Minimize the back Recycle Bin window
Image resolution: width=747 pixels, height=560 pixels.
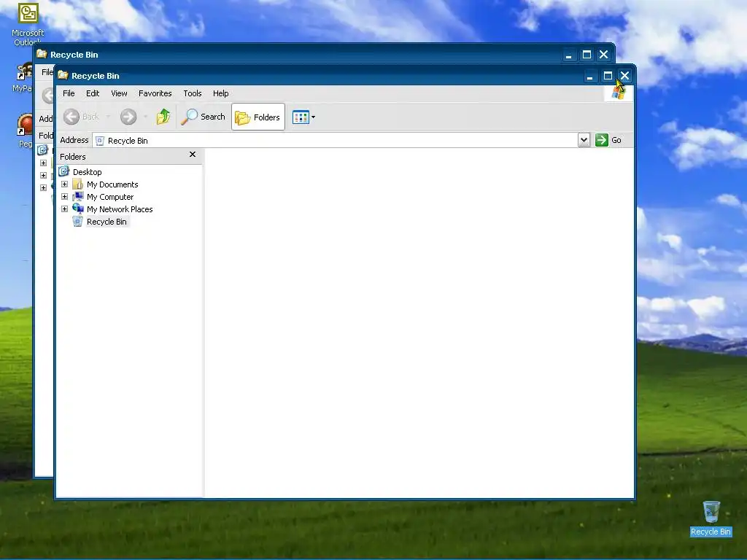(x=568, y=55)
